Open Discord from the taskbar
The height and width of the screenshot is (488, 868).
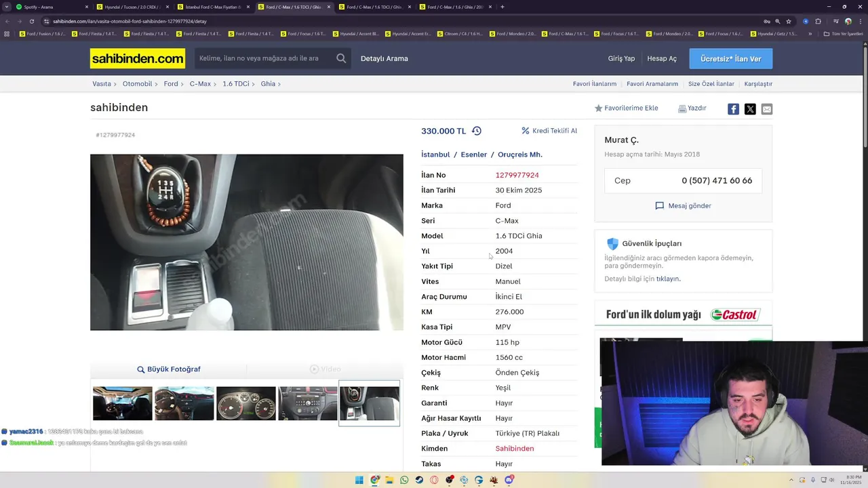click(509, 480)
